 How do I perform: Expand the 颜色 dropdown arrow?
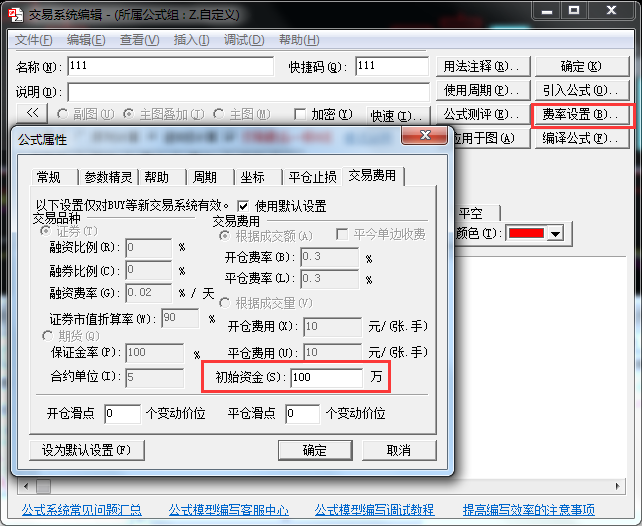pos(556,234)
